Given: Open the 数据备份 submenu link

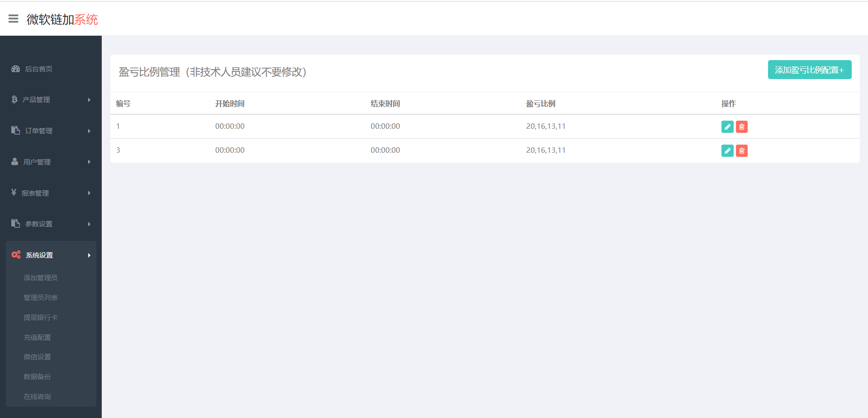Looking at the screenshot, I should pyautogui.click(x=37, y=376).
